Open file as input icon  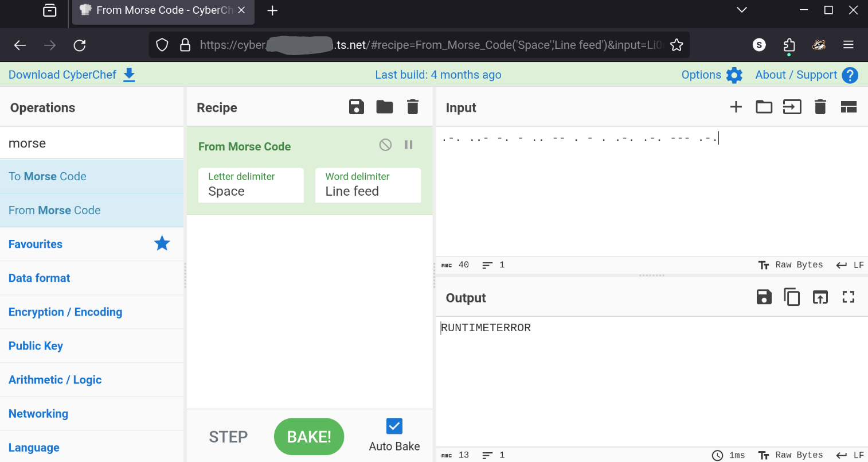(792, 107)
